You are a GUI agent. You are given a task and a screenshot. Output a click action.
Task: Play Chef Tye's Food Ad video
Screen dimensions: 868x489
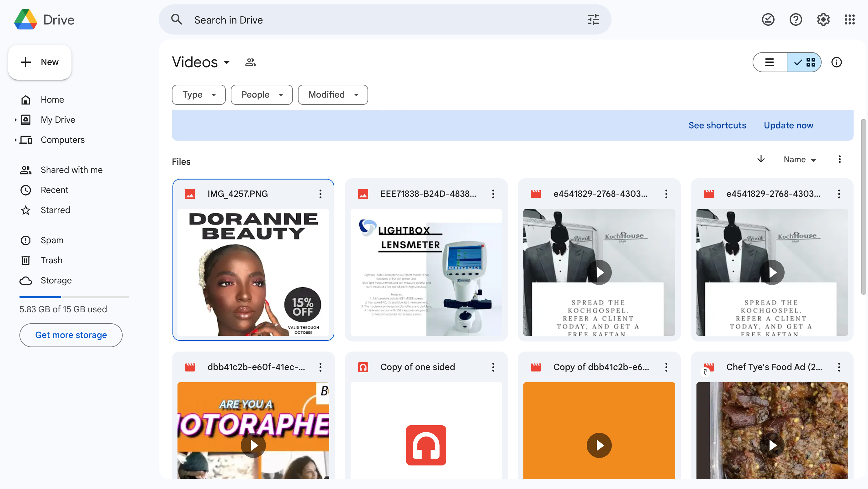[772, 445]
